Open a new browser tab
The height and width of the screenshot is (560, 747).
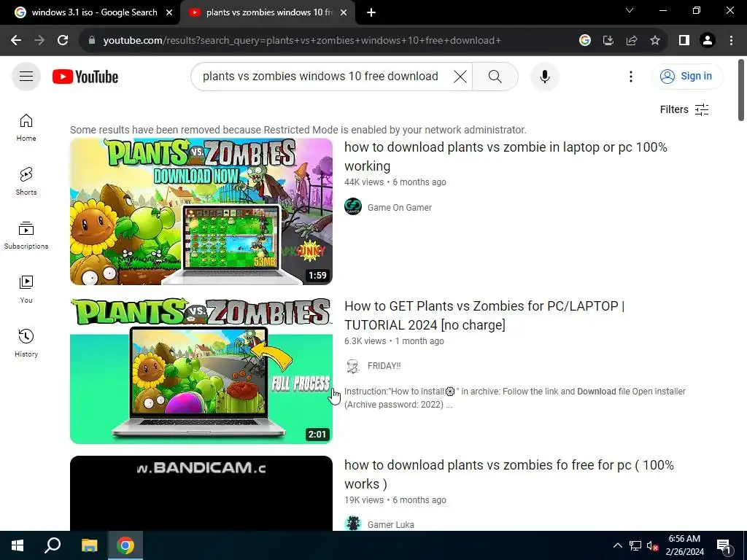point(371,12)
